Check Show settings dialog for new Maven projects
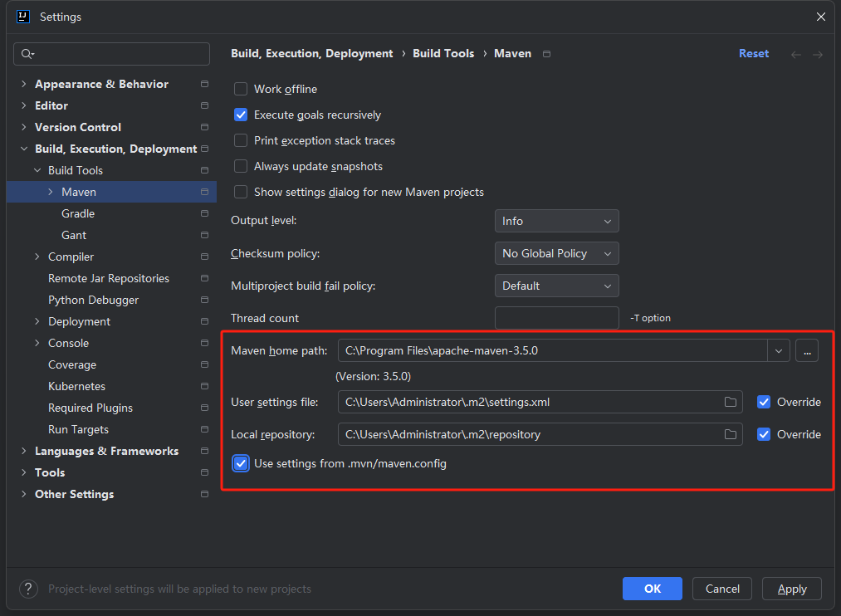 click(241, 192)
